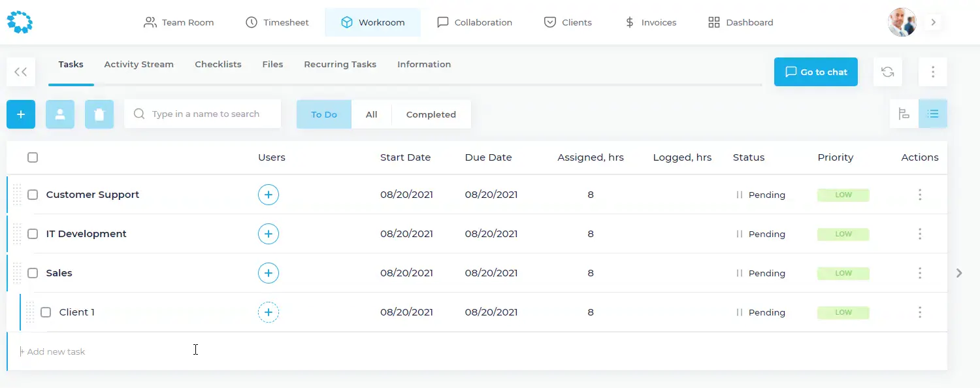Click the refresh sync icon

(x=887, y=72)
